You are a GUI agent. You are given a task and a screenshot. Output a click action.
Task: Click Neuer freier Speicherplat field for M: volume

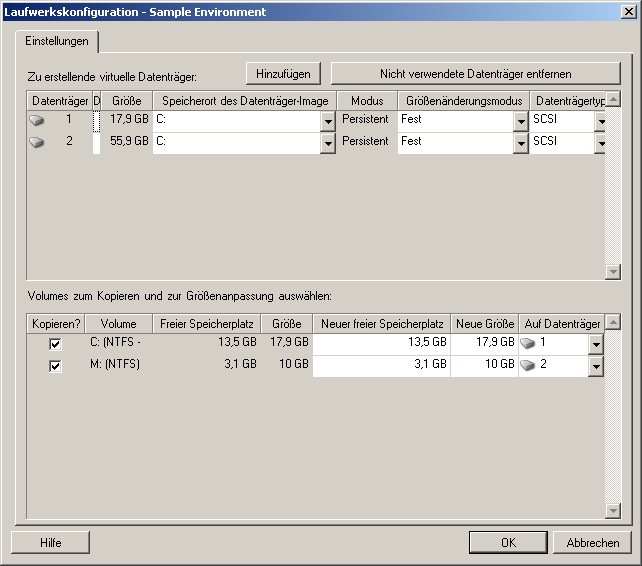381,365
